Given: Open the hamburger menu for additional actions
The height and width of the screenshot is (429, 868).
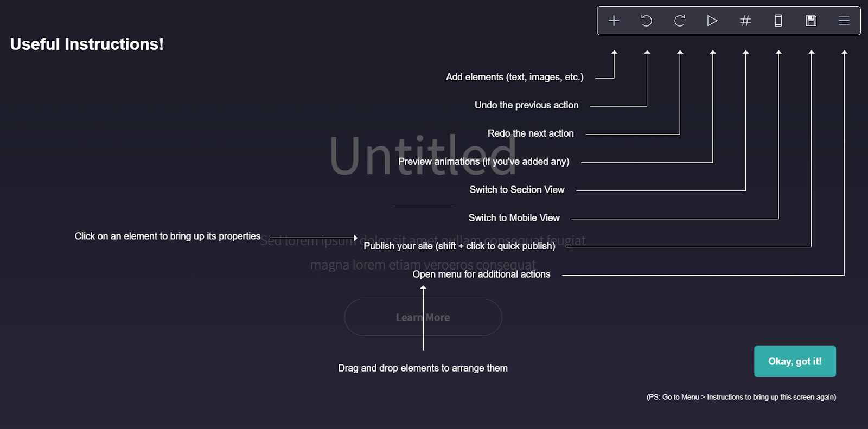Looking at the screenshot, I should coord(844,21).
